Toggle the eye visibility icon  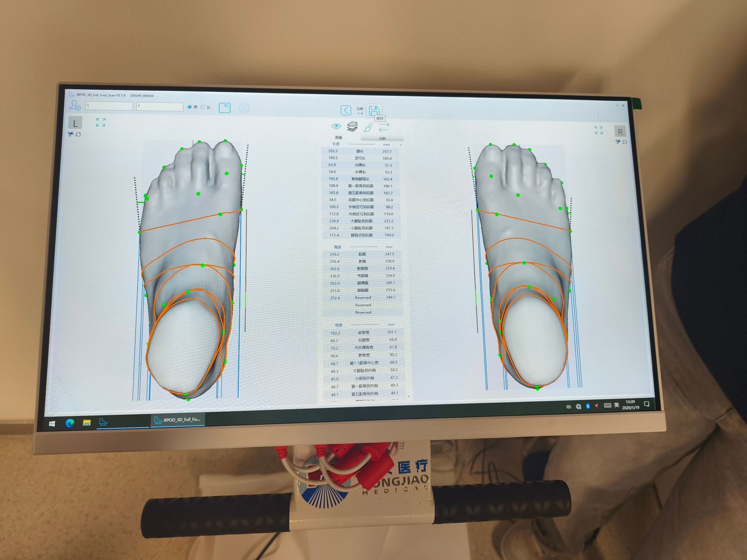point(336,126)
